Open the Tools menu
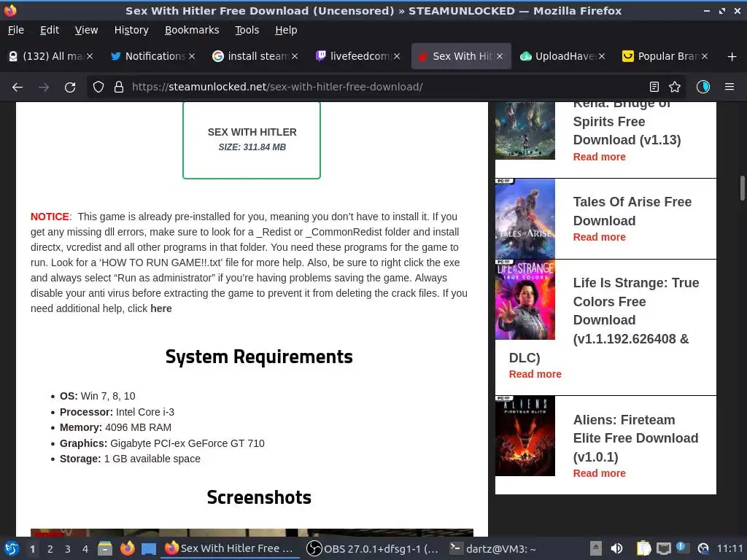Image resolution: width=747 pixels, height=560 pixels. (247, 30)
